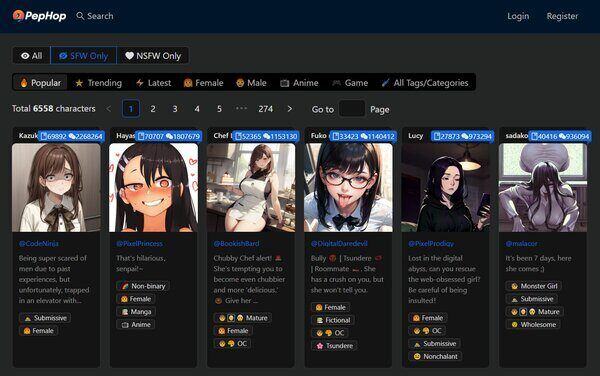Click Anime tag on PixelPrincess card
Screen dimensions: 600x376
point(136,325)
